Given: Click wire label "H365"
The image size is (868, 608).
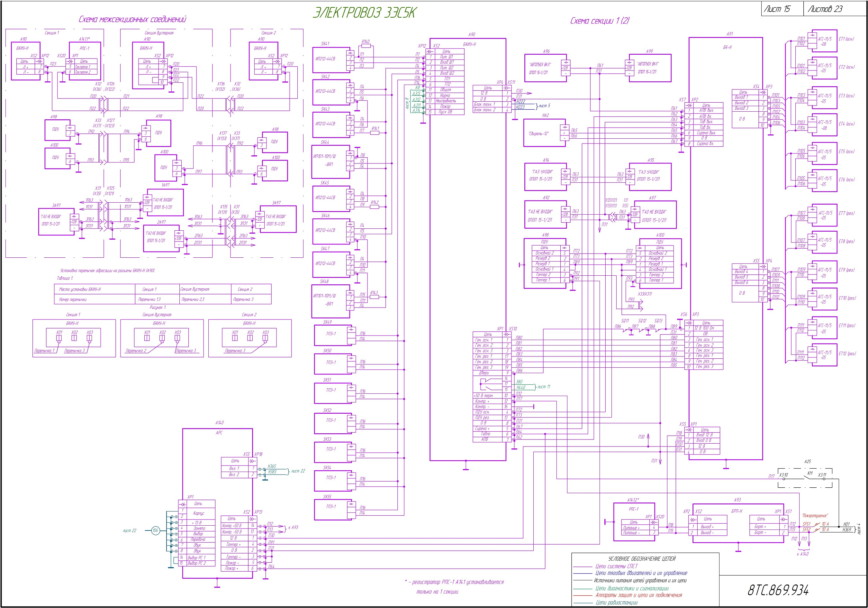Looking at the screenshot, I should [x=272, y=466].
